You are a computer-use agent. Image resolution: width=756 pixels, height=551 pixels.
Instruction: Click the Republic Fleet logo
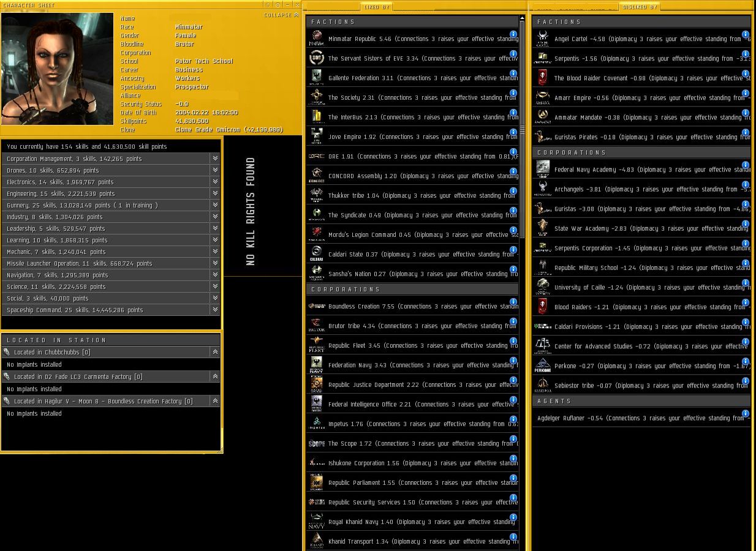(x=316, y=345)
